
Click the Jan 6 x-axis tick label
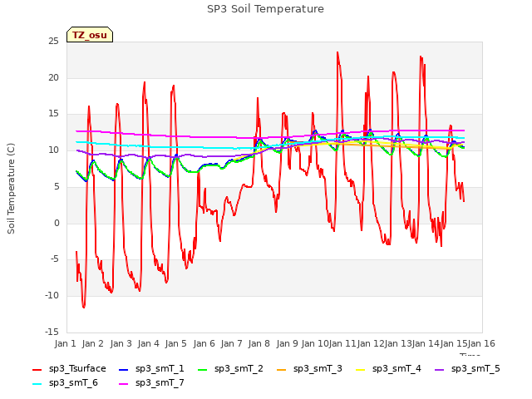[204, 343]
